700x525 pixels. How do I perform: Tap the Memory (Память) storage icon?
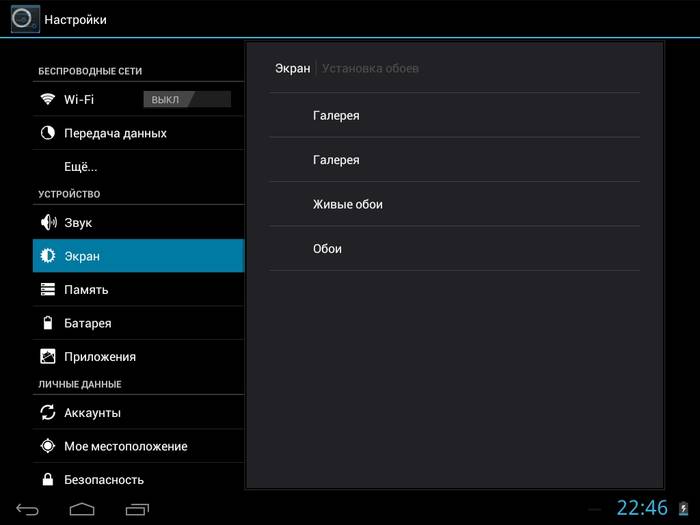click(47, 289)
